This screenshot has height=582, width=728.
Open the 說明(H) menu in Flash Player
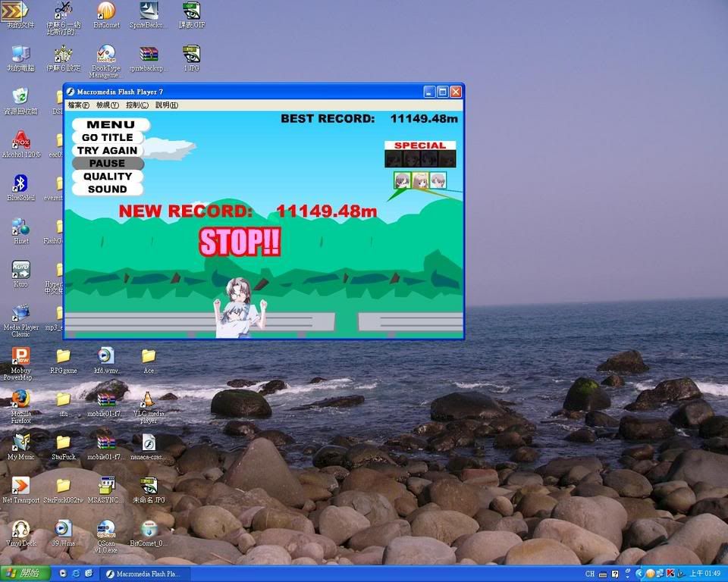coord(167,105)
